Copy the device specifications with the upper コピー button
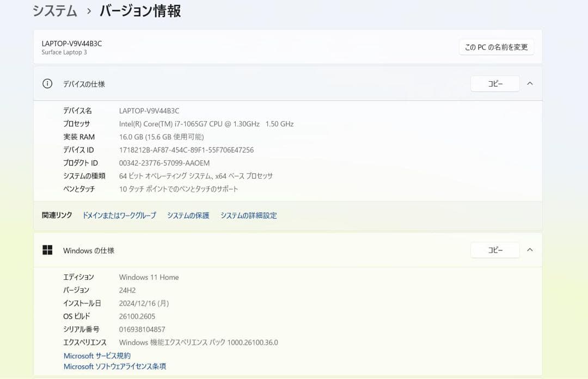 pyautogui.click(x=495, y=83)
